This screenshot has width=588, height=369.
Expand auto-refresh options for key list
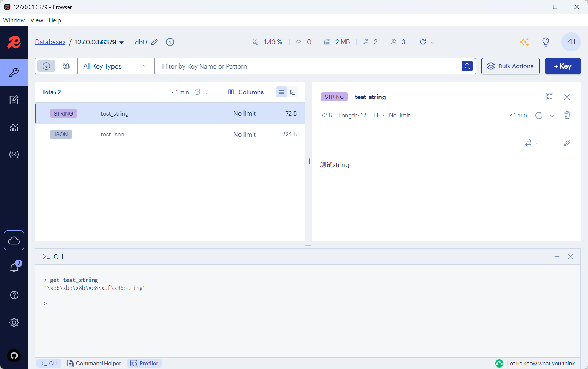[207, 93]
